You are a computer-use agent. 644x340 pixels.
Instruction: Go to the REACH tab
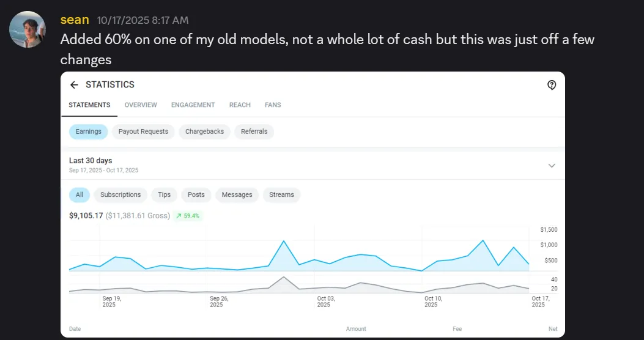[240, 105]
